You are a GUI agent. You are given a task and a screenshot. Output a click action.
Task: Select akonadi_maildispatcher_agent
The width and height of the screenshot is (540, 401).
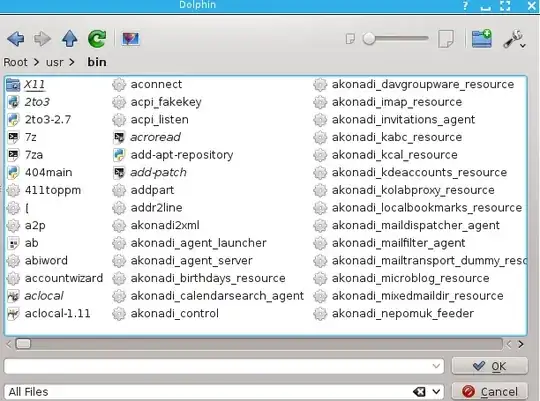click(407, 226)
